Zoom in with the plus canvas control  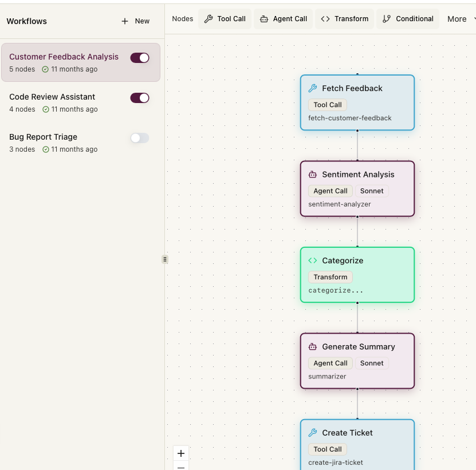pyautogui.click(x=181, y=453)
